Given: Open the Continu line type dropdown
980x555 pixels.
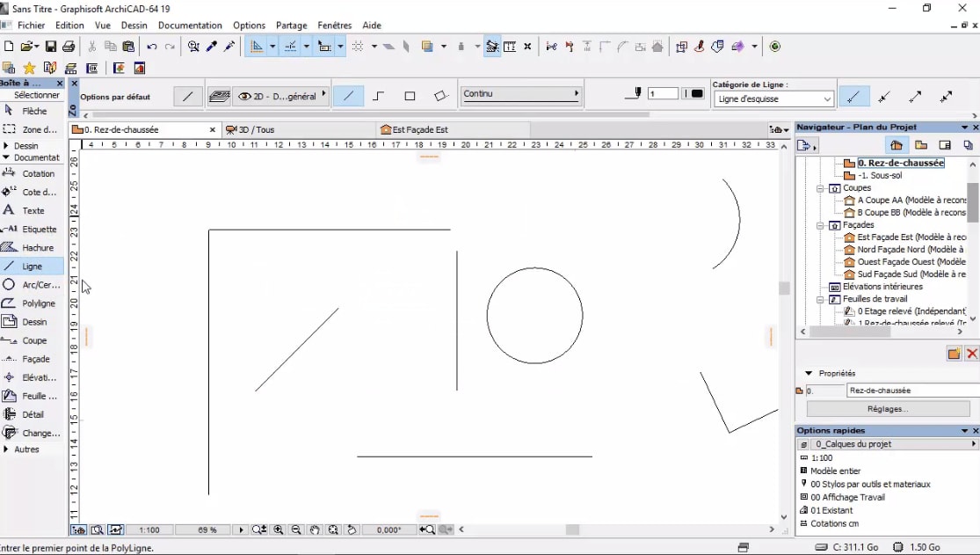Looking at the screenshot, I should [x=520, y=94].
